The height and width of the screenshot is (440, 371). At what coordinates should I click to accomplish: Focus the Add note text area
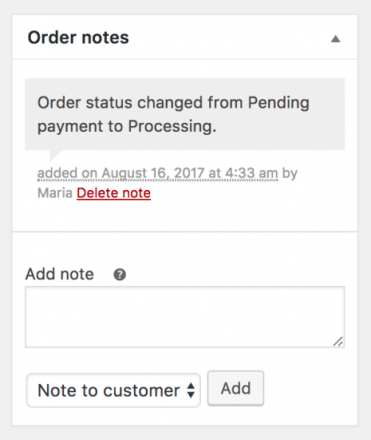185,317
